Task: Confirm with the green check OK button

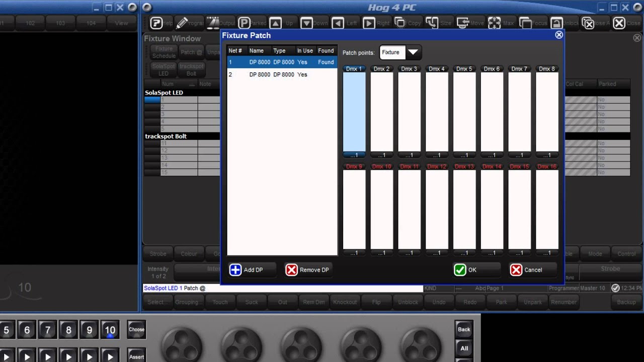Action: coord(477,270)
